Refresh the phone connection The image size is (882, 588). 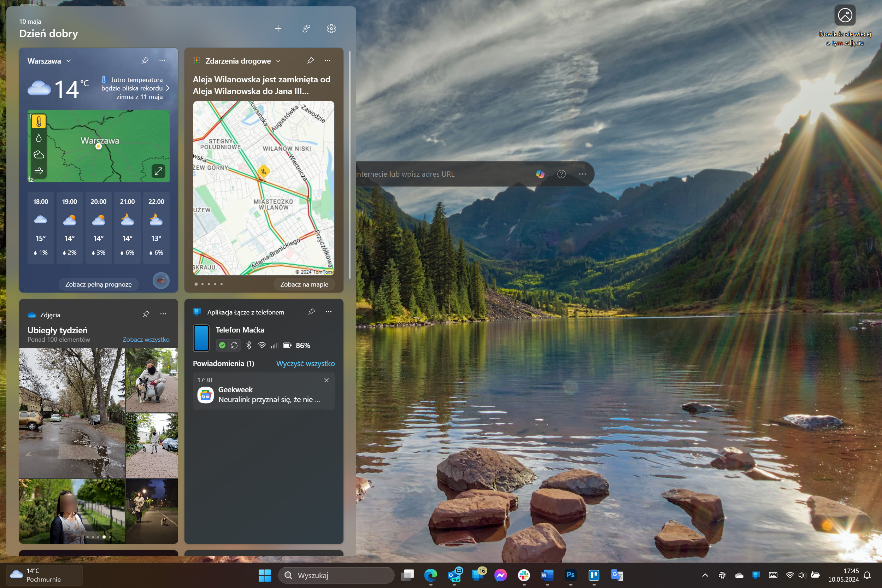pos(234,345)
